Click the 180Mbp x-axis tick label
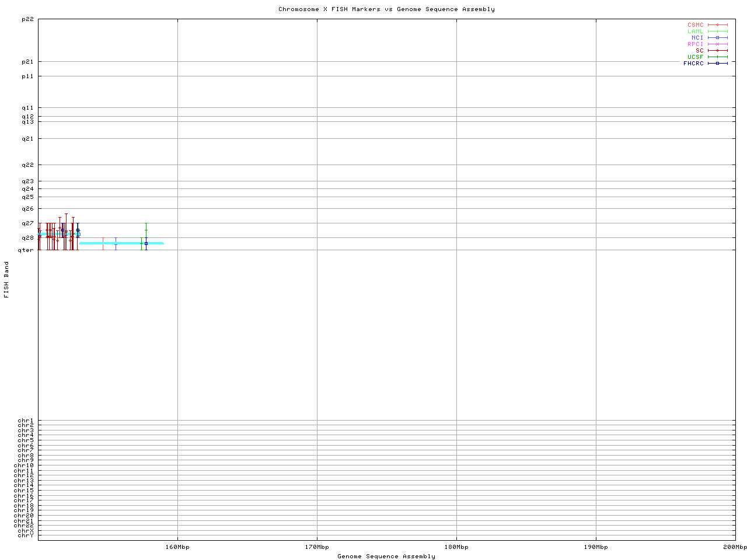This screenshot has height=560, width=747. (456, 547)
